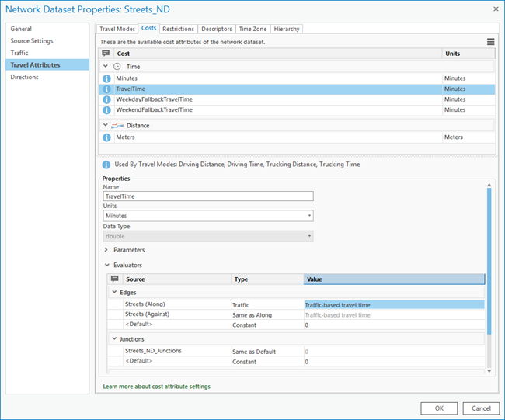Click the hamburger menu icon in Costs
This screenshot has height=420, width=505.
(490, 42)
